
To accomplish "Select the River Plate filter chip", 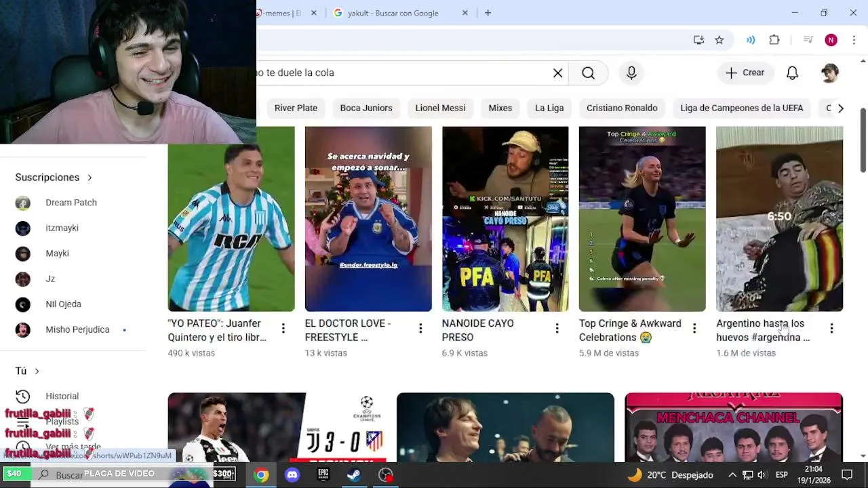I will pos(296,108).
